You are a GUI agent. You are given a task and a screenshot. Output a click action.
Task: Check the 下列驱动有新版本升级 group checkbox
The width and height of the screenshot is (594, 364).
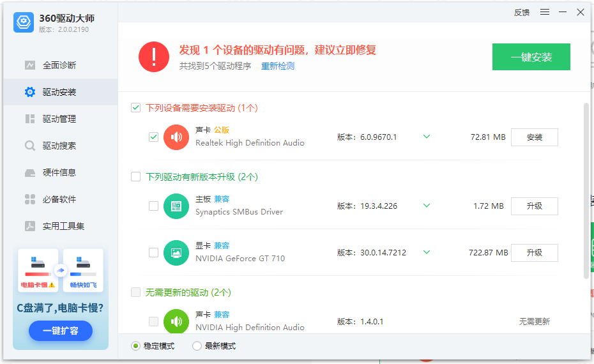[135, 176]
